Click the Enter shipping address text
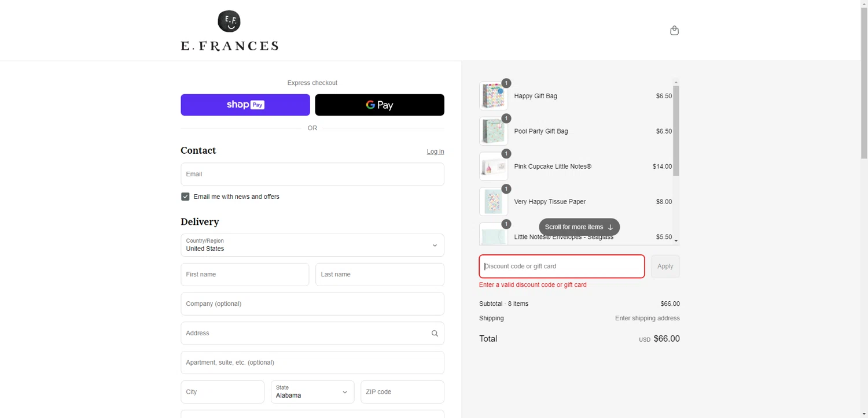 tap(647, 319)
